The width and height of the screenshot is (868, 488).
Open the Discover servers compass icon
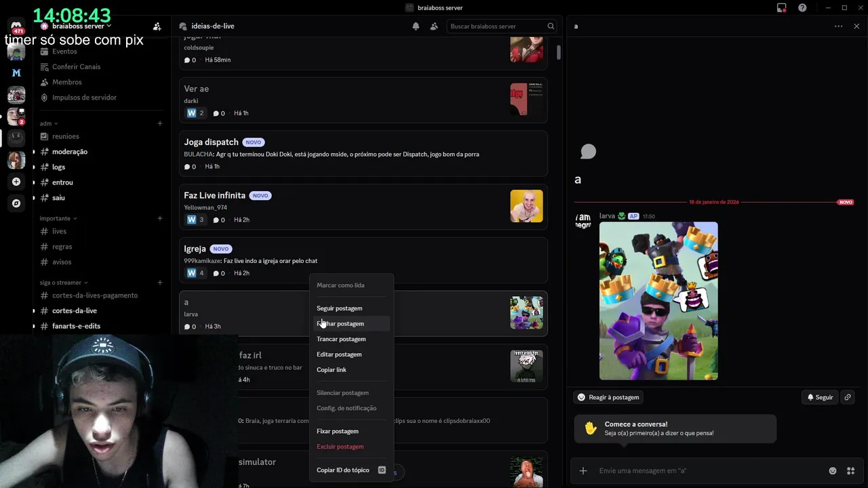[x=16, y=203]
